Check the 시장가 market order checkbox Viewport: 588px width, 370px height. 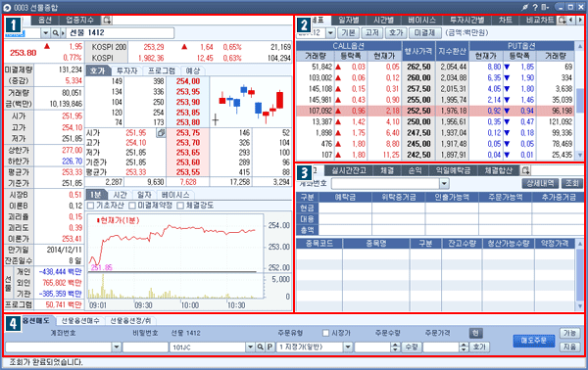pos(326,333)
